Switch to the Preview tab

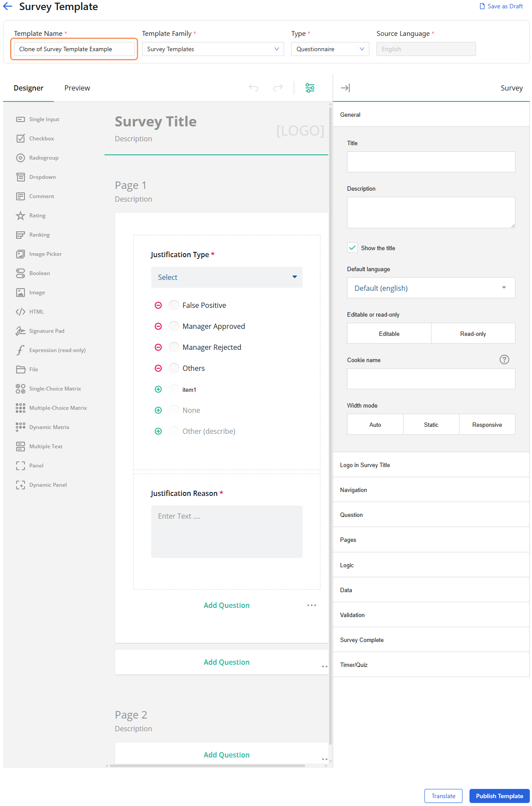[x=77, y=88]
